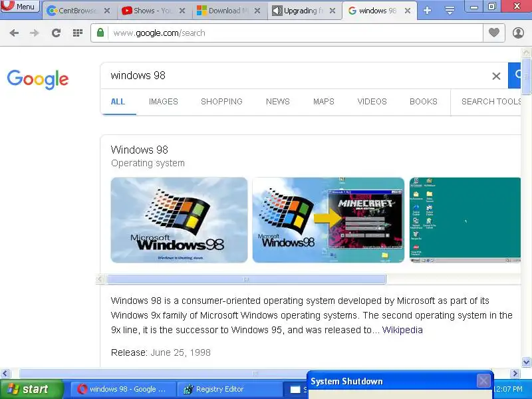Select the VIDEOS search filter
The image size is (532, 399).
(x=372, y=102)
